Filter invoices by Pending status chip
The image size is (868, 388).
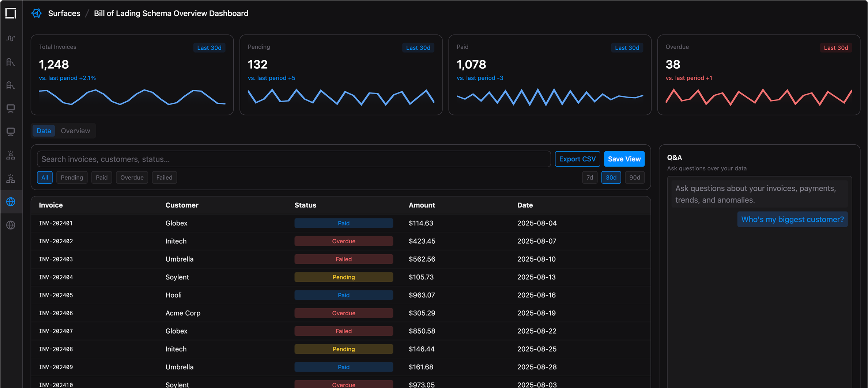(x=72, y=178)
